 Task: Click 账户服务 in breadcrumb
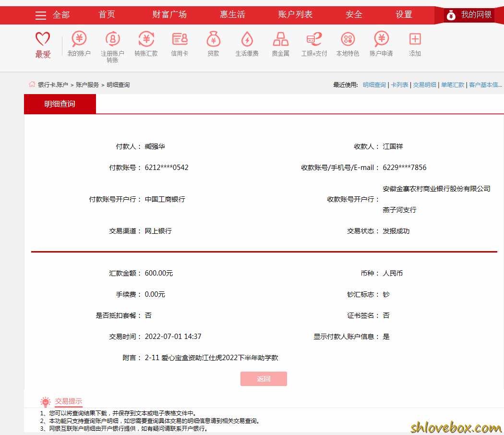coord(87,85)
